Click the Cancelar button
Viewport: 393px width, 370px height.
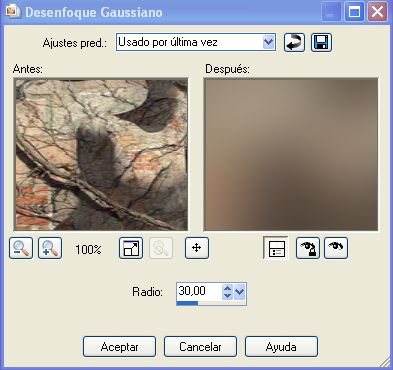(200, 347)
